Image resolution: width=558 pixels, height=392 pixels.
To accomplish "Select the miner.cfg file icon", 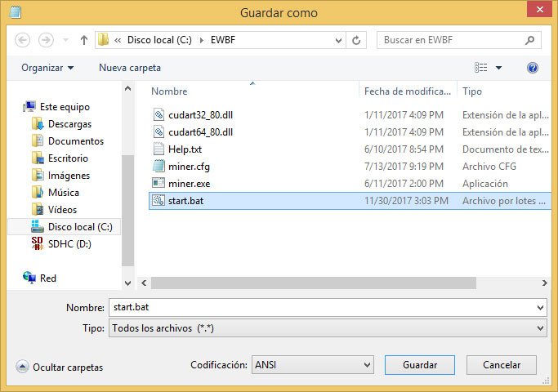I will (158, 166).
